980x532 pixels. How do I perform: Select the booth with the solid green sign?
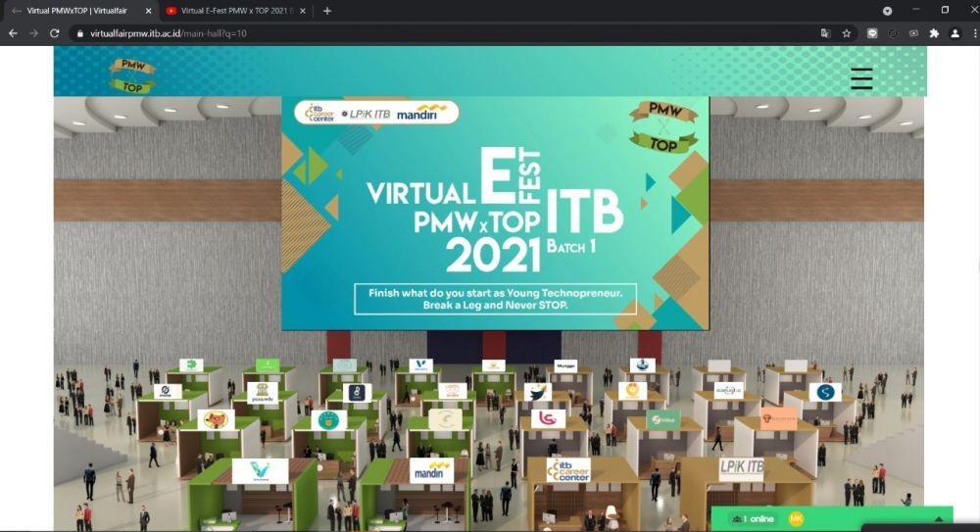[x=268, y=365]
